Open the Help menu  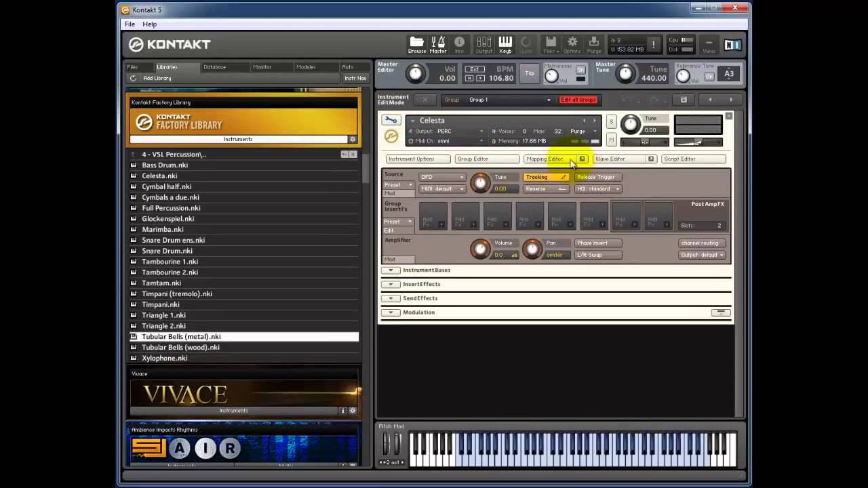(150, 24)
